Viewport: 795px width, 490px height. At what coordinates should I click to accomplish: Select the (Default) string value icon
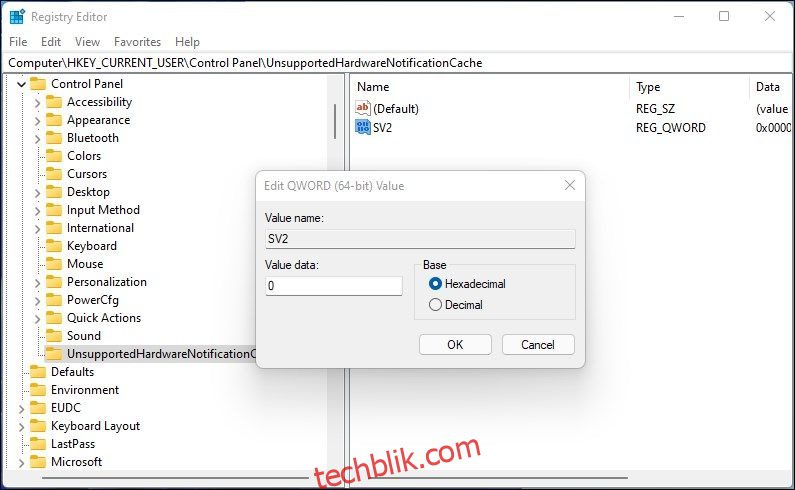(x=363, y=108)
